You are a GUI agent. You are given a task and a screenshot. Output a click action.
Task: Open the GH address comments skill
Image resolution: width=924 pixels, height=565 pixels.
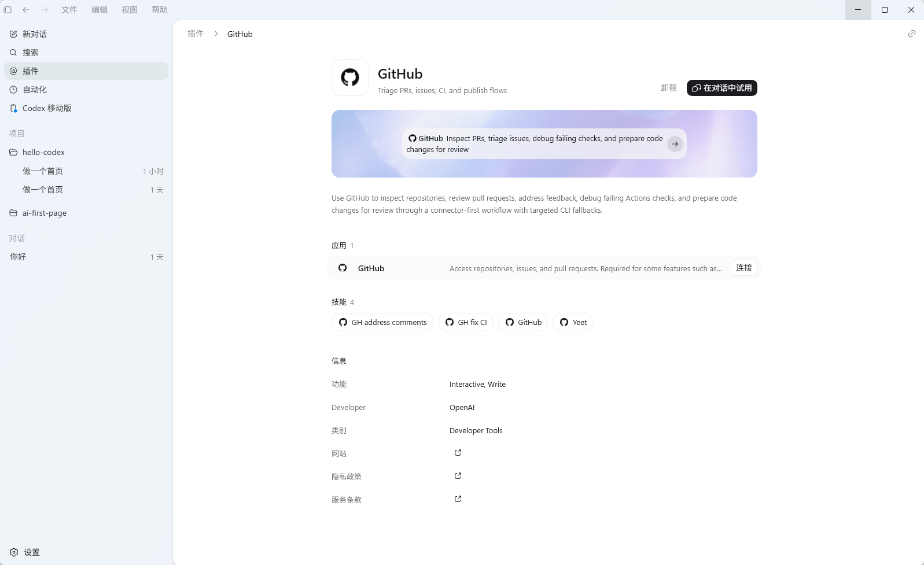tap(382, 322)
